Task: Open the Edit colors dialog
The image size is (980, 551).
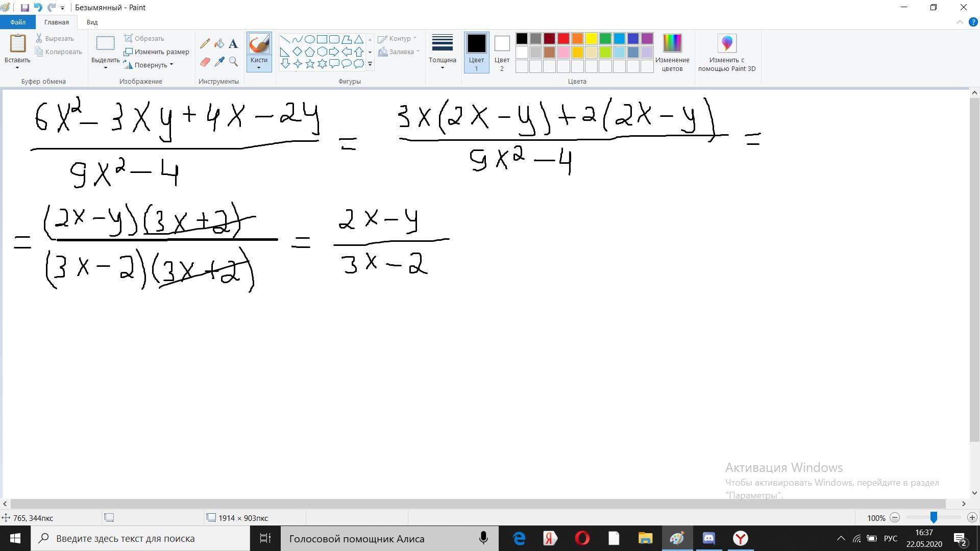Action: [672, 44]
